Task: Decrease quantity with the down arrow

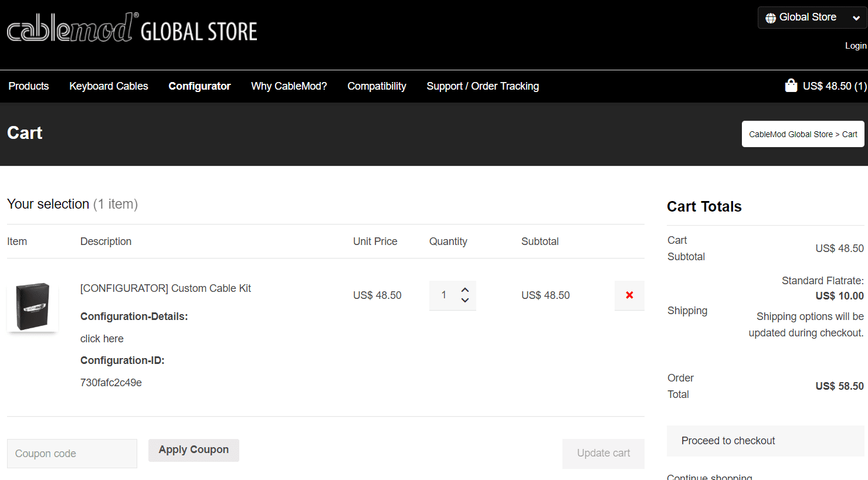Action: 465,300
